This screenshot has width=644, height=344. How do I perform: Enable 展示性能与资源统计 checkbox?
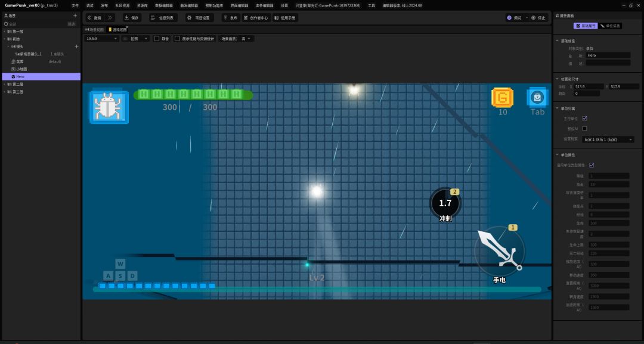(x=178, y=39)
